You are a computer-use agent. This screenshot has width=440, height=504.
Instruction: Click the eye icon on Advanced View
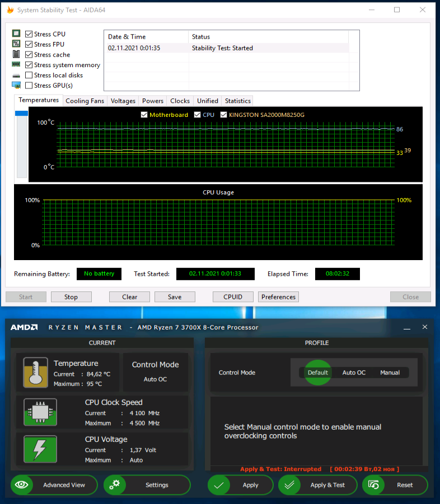pyautogui.click(x=21, y=485)
